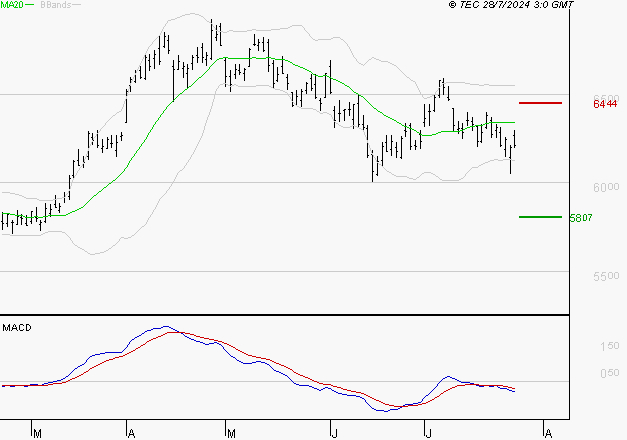The width and height of the screenshot is (627, 440).
Task: Click the red resistance level line
Action: 540,103
